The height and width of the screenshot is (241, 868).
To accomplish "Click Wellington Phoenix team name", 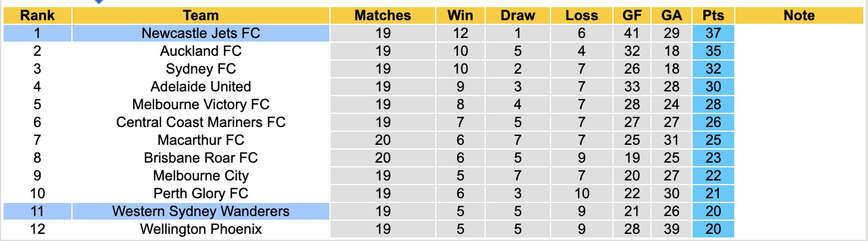I will click(201, 229).
